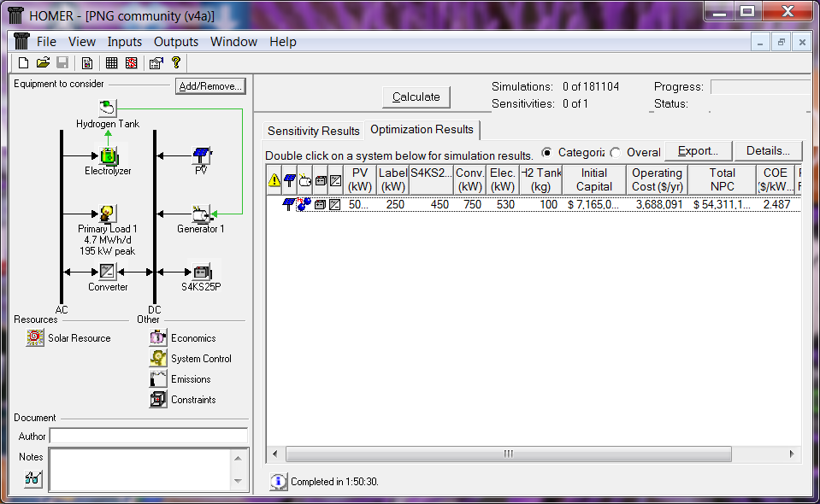
Task: Open the Inputs menu
Action: click(x=125, y=42)
